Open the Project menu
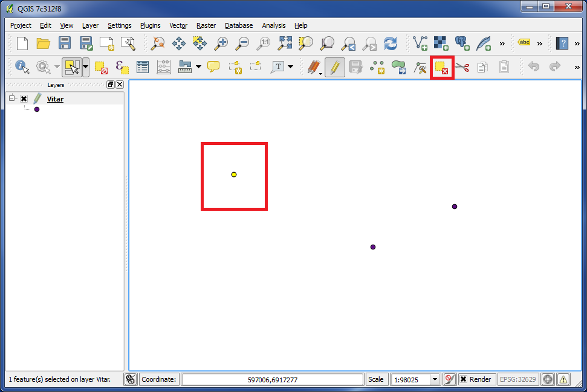Viewport: 587px width, 392px height. pyautogui.click(x=21, y=25)
